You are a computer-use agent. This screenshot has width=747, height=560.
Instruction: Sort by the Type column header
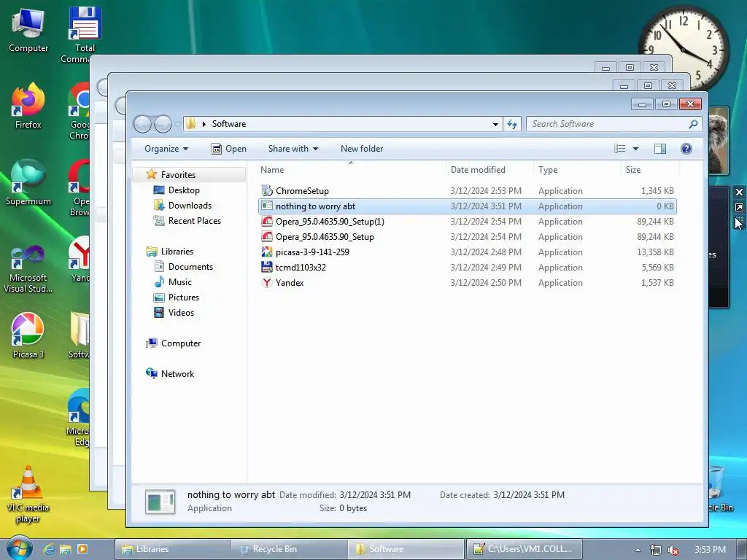578,169
